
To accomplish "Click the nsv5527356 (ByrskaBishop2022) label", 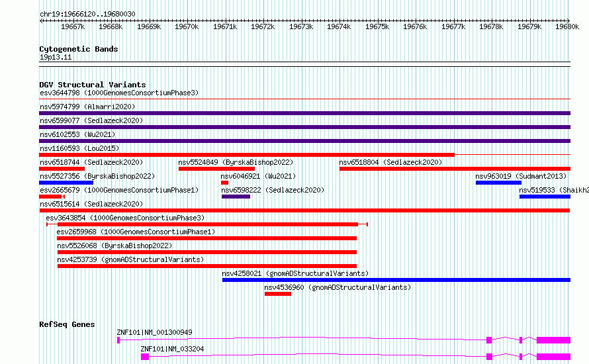I will coord(97,176).
